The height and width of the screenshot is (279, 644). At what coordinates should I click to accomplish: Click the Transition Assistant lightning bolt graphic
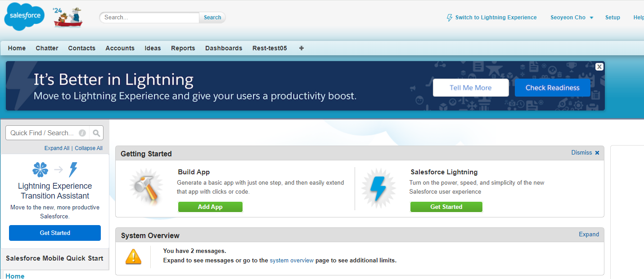[73, 170]
